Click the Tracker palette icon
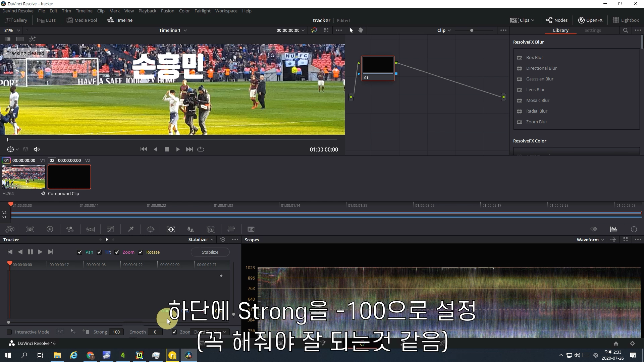 (x=171, y=229)
